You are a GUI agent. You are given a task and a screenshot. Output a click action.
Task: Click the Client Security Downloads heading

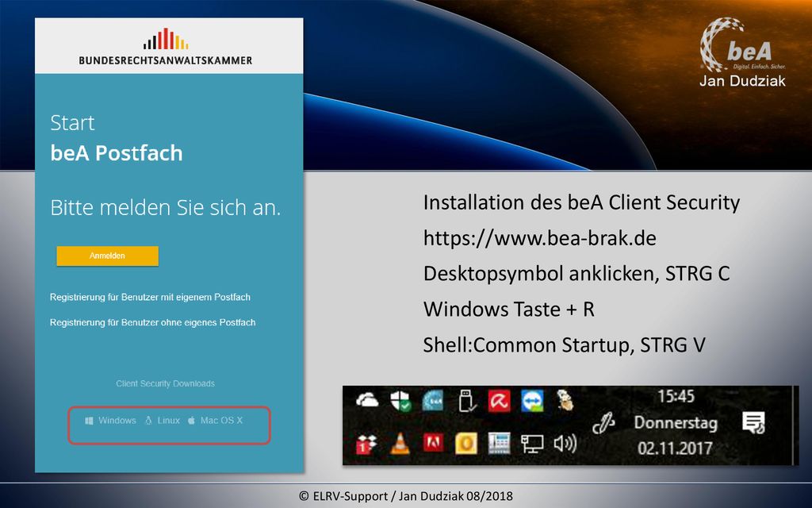[x=165, y=383]
